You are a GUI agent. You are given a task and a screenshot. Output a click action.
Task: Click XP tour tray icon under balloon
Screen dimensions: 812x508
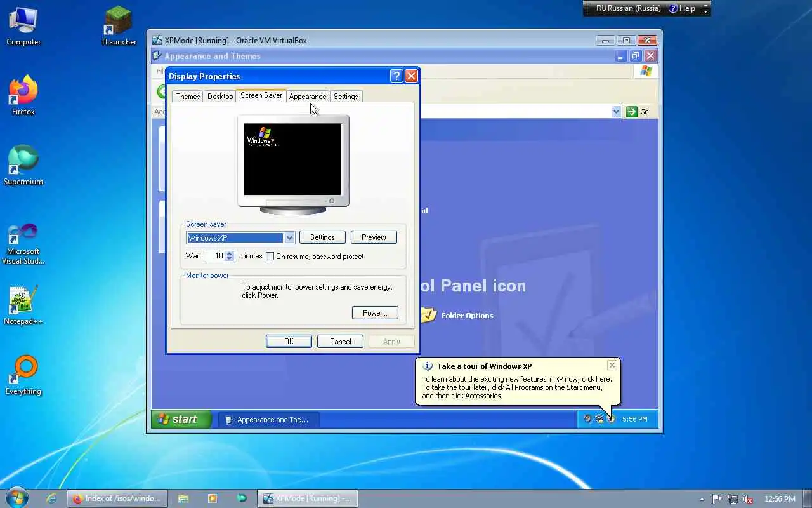(610, 419)
